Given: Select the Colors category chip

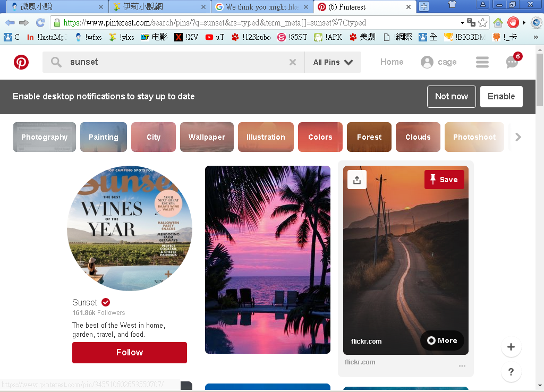Looking at the screenshot, I should coord(320,137).
